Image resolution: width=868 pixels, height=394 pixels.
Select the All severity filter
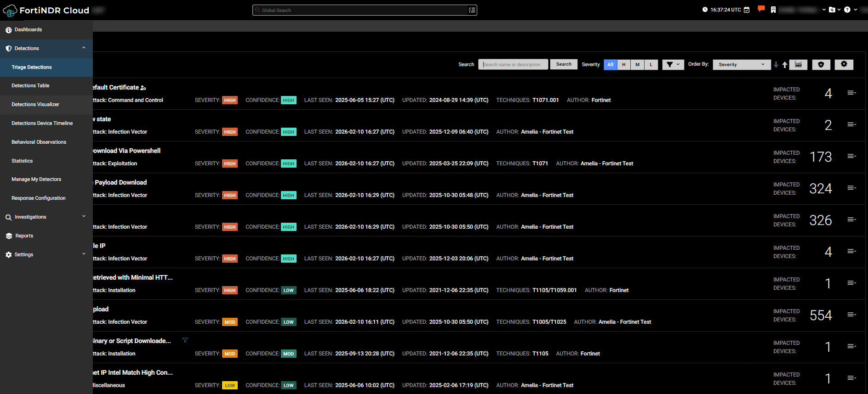(x=610, y=65)
